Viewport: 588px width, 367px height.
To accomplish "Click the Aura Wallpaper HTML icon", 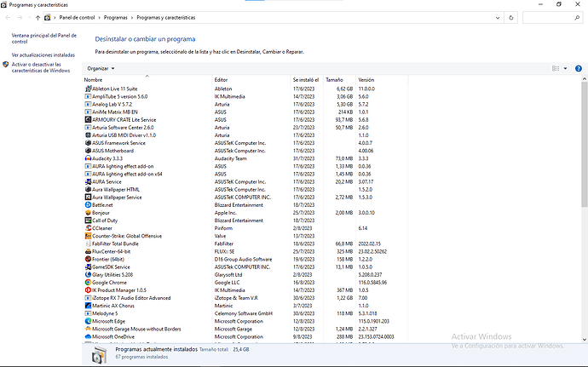I will 88,190.
